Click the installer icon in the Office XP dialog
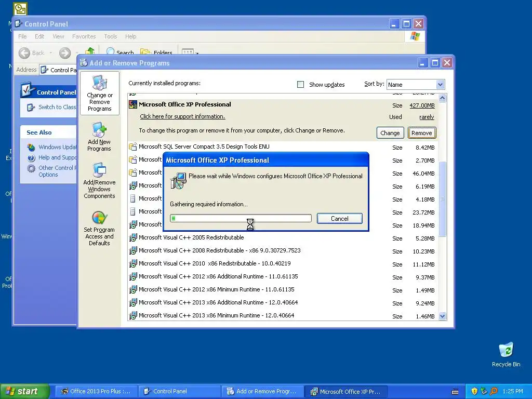Image resolution: width=532 pixels, height=399 pixels. (178, 180)
